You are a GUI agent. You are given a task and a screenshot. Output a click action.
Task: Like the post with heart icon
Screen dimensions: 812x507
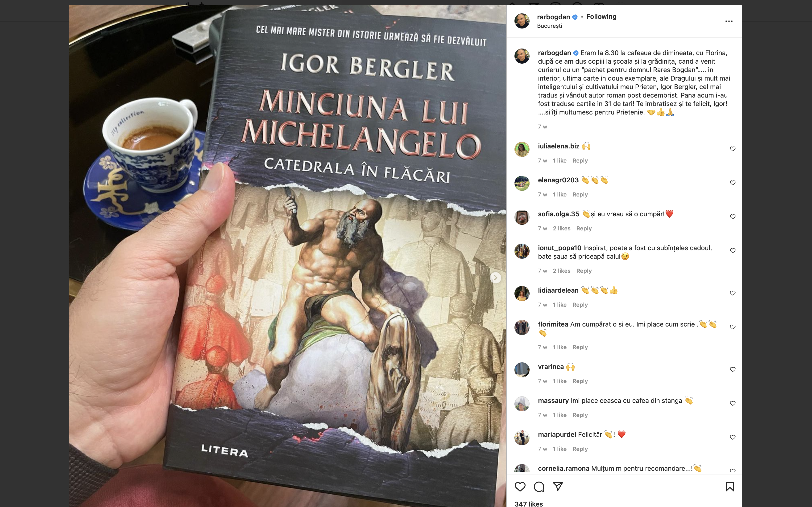(x=520, y=487)
